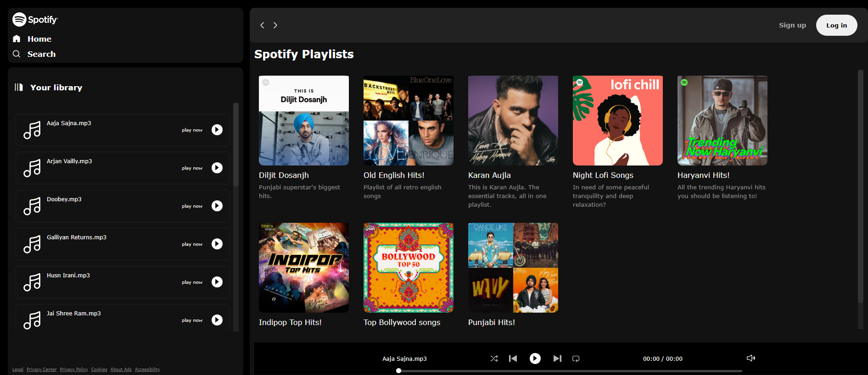
Task: Skip to the next track
Action: (557, 358)
